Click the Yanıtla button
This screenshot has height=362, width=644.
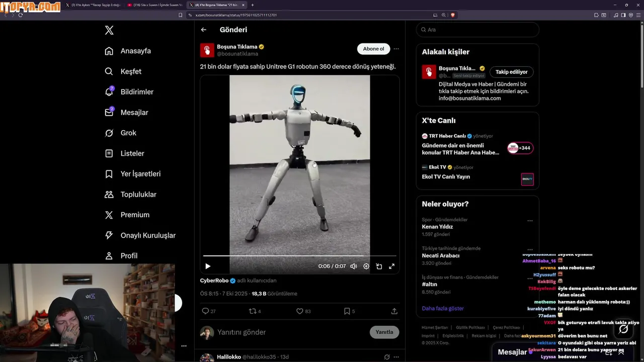384,332
